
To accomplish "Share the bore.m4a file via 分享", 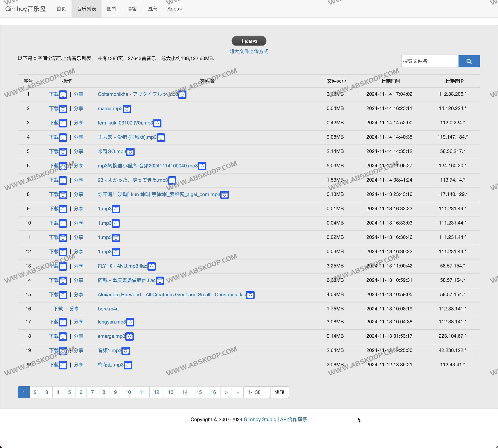I will (74, 309).
